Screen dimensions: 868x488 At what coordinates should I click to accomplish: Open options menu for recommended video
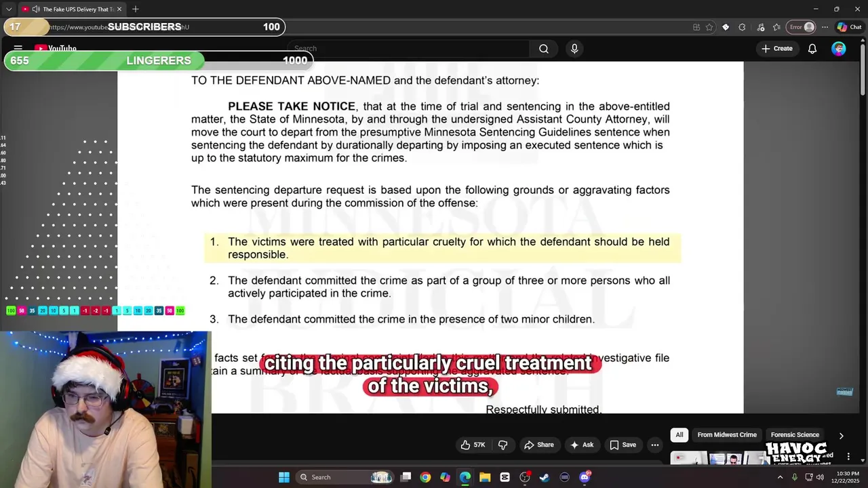(x=848, y=456)
